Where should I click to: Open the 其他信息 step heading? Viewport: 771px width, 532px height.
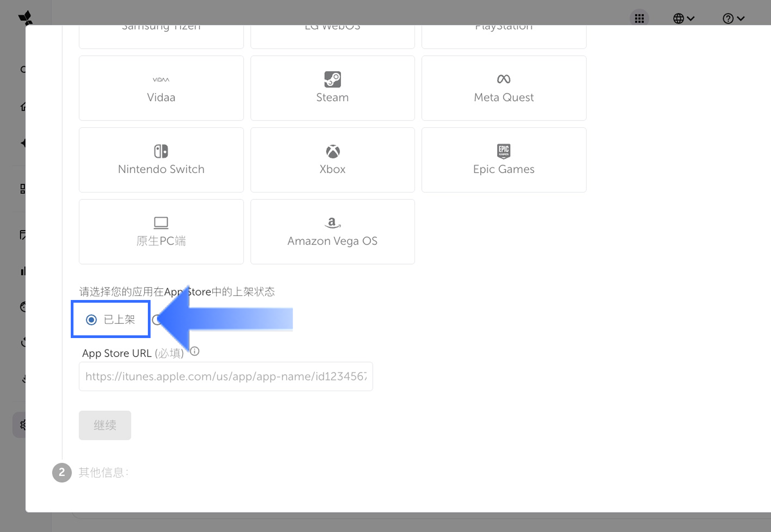[103, 473]
